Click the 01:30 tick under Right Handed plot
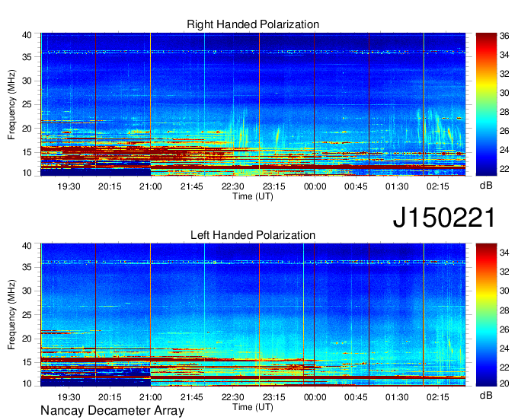Screen dimensions: 518x420 [x=397, y=186]
